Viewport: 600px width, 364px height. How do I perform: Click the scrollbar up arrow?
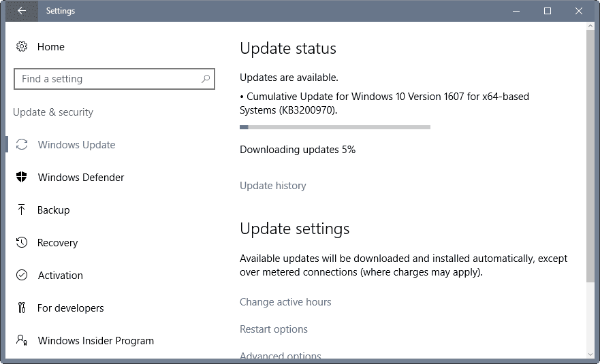coord(590,26)
